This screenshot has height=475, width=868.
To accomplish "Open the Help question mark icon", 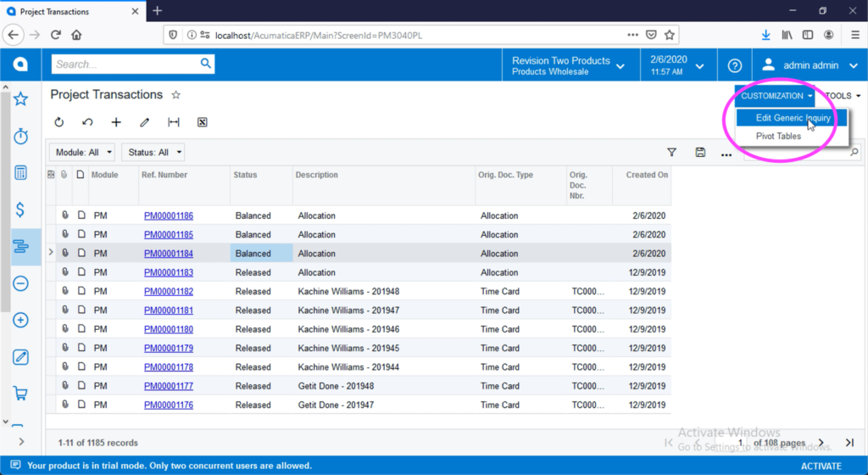I will pyautogui.click(x=735, y=65).
